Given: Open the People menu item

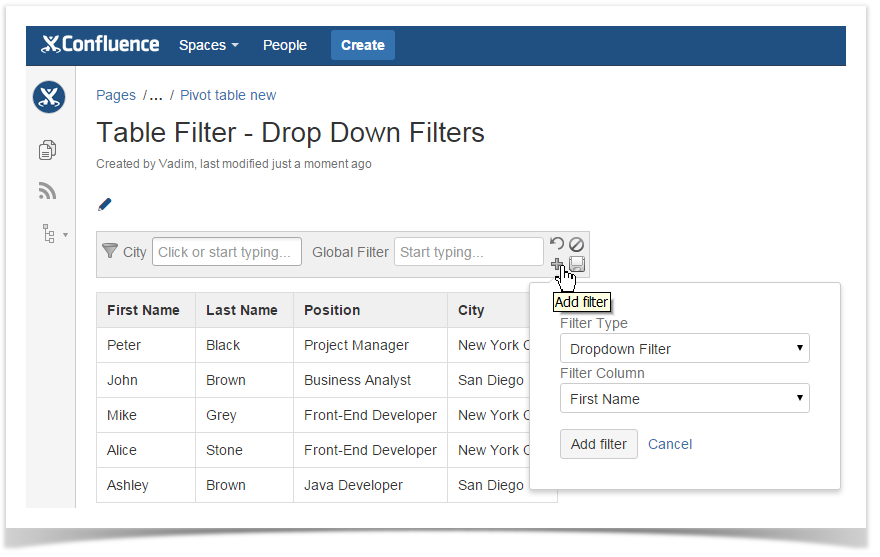Looking at the screenshot, I should tap(284, 45).
